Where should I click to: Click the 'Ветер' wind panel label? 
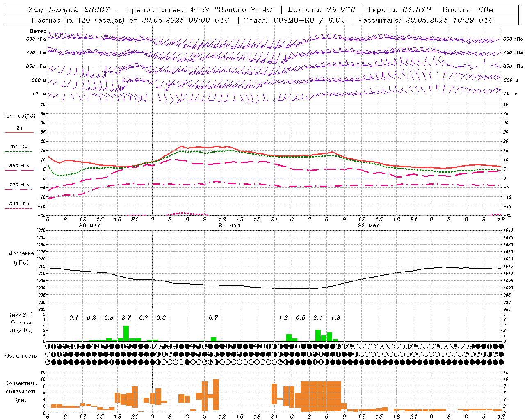38,31
